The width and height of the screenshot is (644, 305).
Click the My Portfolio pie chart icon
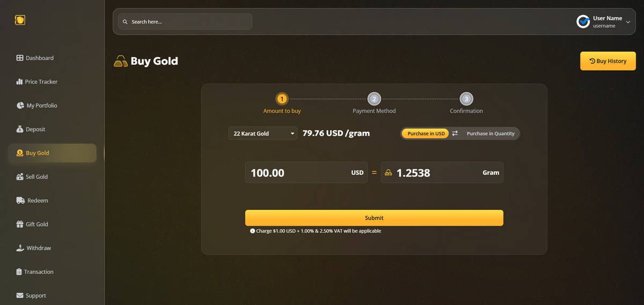tap(20, 106)
